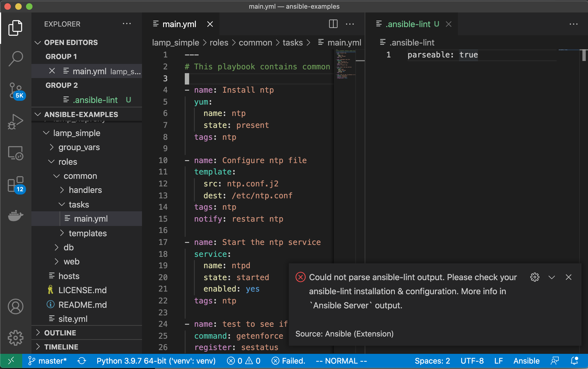Image resolution: width=588 pixels, height=369 pixels.
Task: Select the main.yml editor tab
Action: [x=179, y=24]
